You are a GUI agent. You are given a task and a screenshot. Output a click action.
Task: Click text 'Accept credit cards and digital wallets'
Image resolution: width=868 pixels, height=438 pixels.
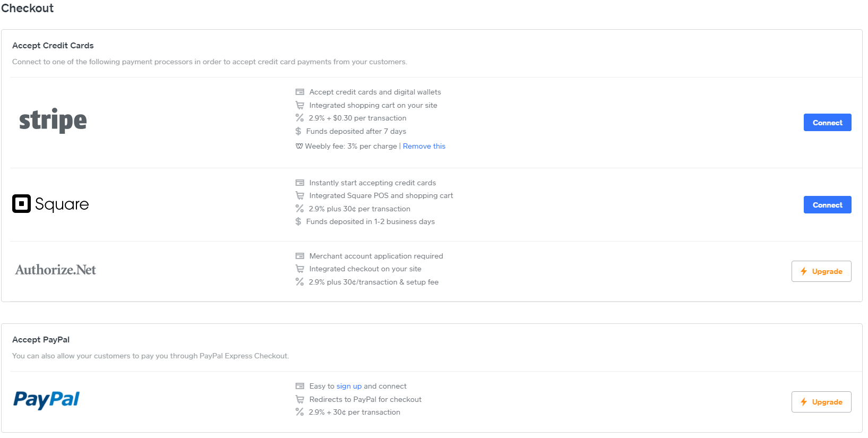[x=375, y=92]
